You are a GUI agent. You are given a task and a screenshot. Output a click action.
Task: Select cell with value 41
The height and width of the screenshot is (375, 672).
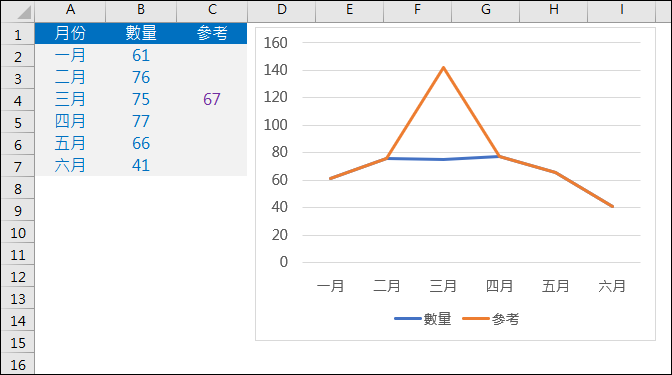141,165
